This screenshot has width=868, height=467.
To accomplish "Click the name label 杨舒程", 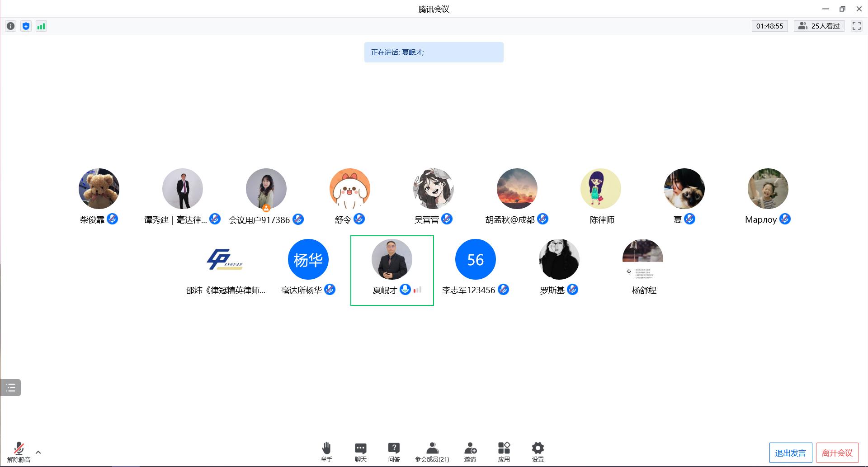I will tap(644, 291).
